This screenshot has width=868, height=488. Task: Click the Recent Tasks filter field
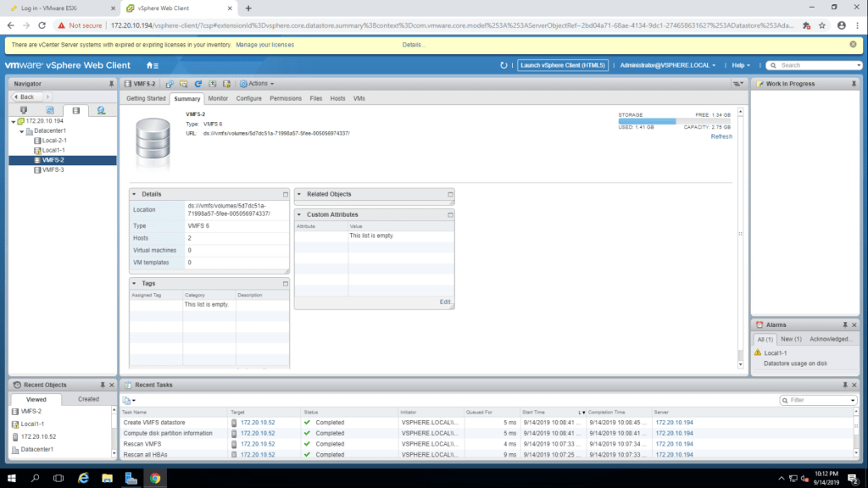coord(817,400)
